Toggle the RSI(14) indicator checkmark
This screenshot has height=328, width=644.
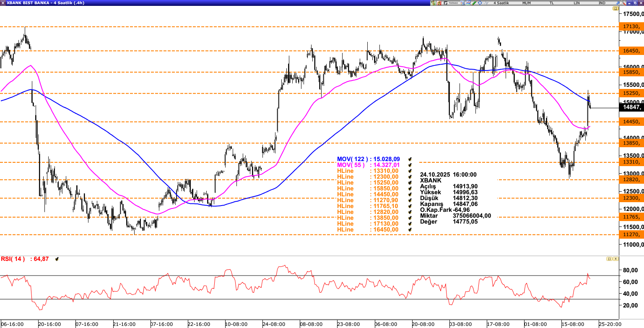[x=57, y=259]
